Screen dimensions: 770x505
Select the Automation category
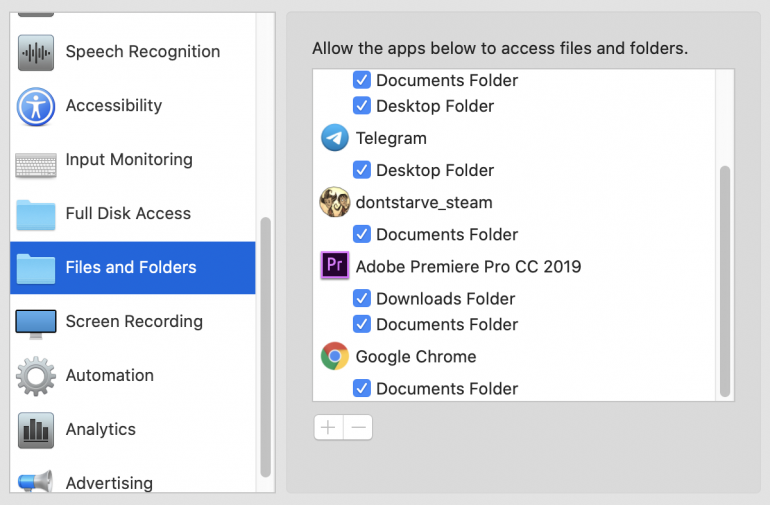click(x=133, y=376)
